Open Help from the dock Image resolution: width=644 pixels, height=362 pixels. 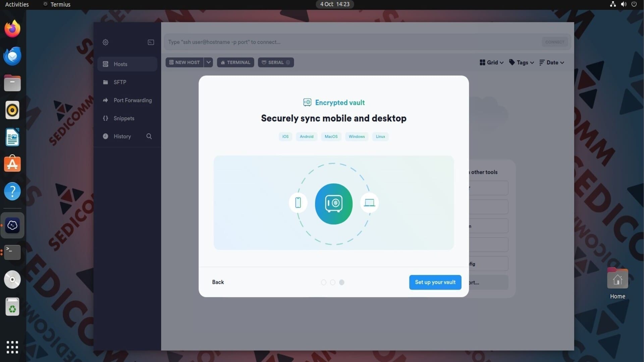pyautogui.click(x=12, y=191)
